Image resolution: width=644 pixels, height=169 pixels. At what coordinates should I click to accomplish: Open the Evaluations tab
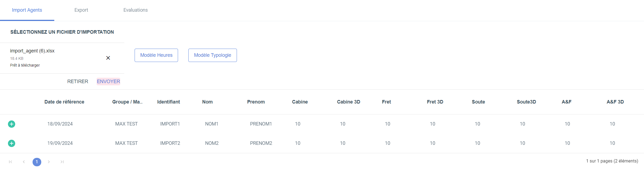(135, 10)
